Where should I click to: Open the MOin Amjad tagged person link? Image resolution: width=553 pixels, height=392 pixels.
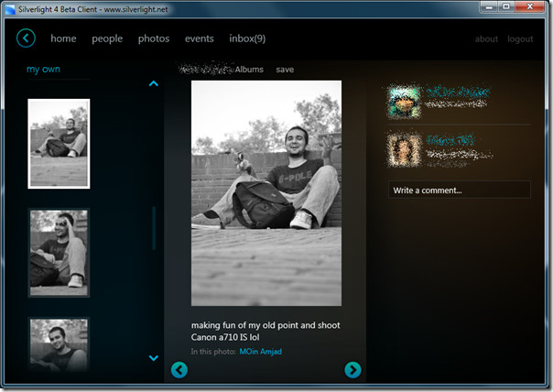261,352
